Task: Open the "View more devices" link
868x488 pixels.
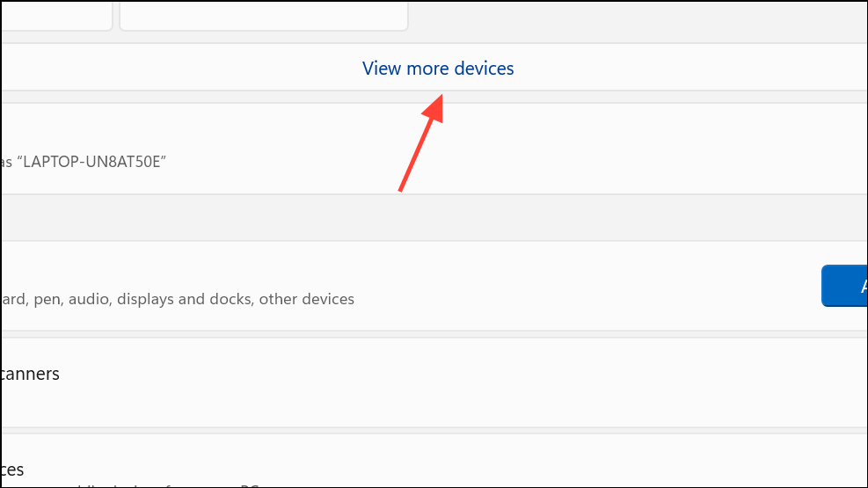Action: tap(438, 69)
